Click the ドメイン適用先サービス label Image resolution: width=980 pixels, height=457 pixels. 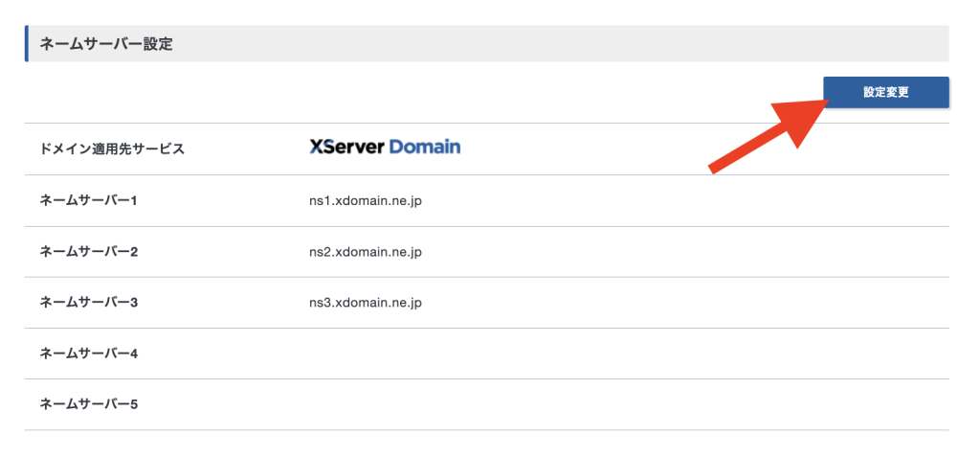(112, 149)
